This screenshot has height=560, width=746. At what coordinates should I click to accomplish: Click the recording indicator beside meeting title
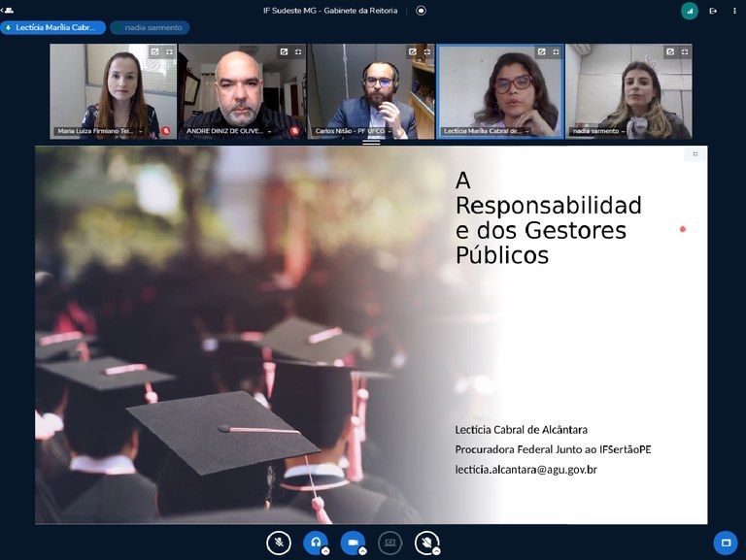(x=421, y=11)
